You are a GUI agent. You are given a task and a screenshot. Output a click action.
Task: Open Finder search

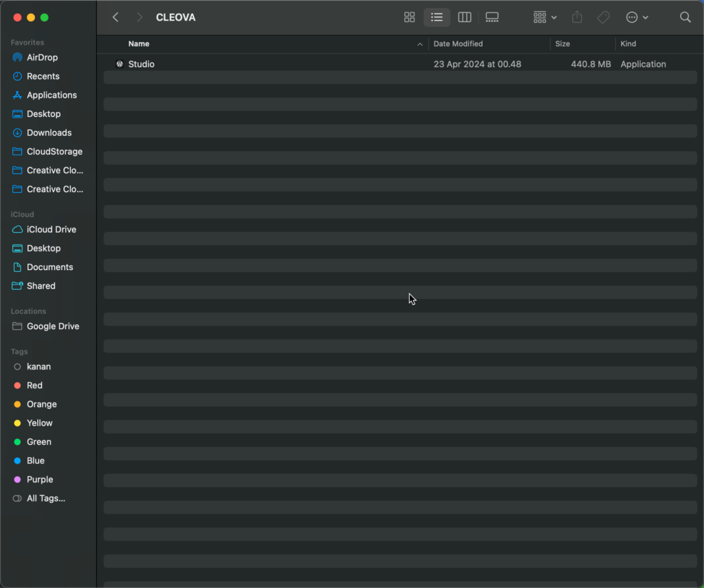(685, 17)
